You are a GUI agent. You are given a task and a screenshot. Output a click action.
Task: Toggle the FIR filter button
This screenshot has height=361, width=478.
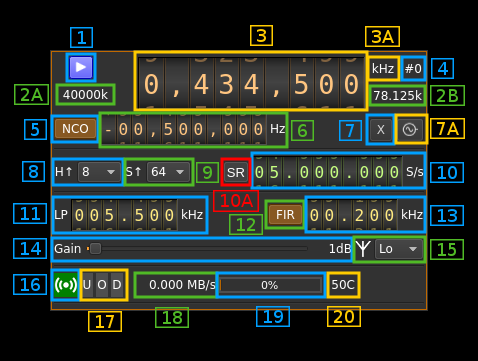tap(285, 215)
